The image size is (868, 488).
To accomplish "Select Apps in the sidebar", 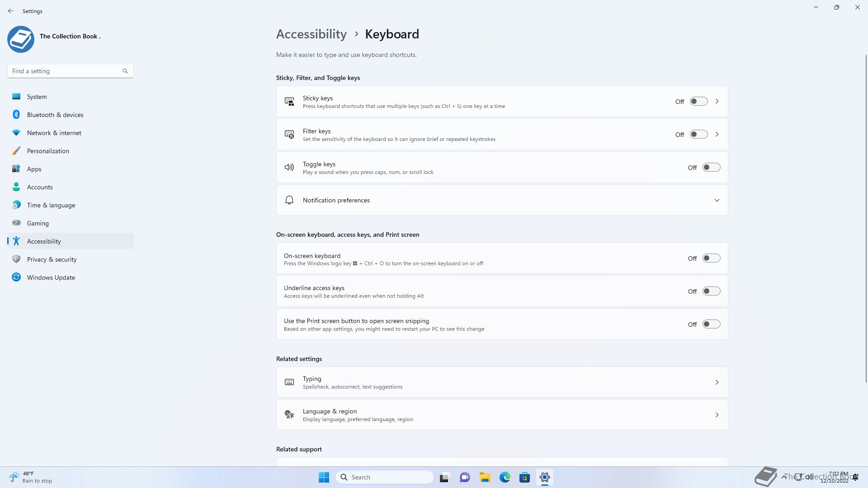I will (x=71, y=169).
